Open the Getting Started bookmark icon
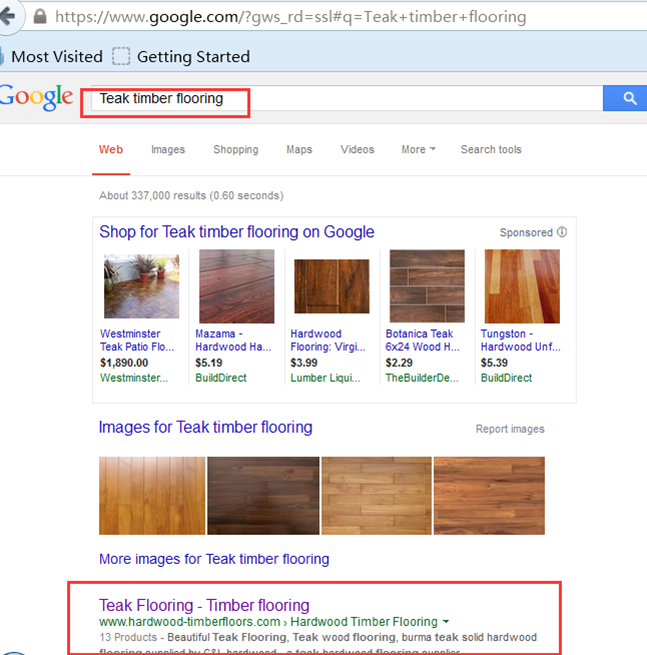Screen dimensions: 647x655 121,56
